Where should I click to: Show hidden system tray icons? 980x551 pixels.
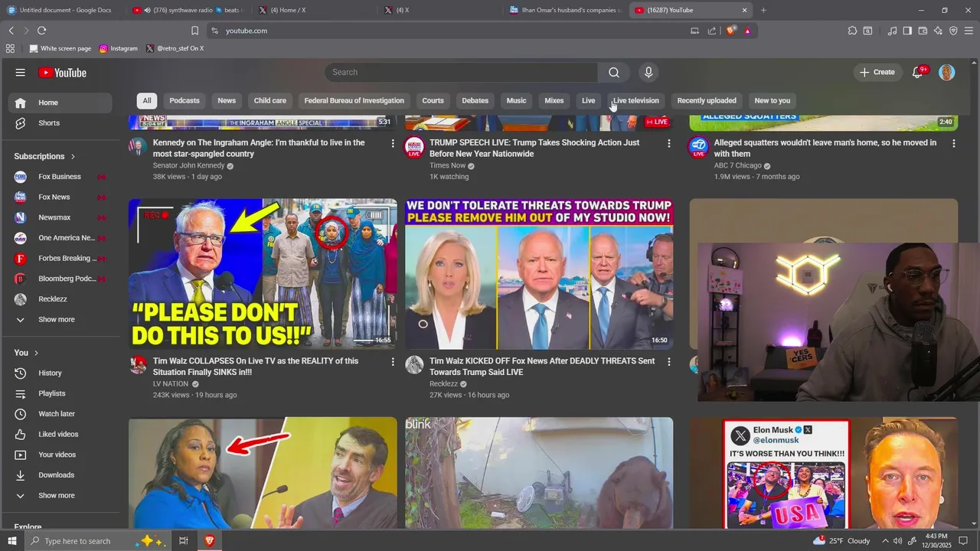[887, 541]
